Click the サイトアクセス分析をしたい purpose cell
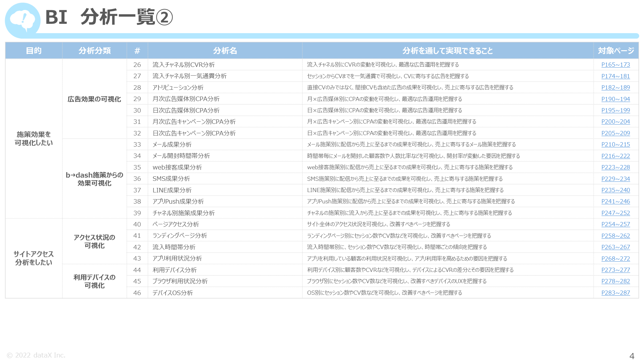644x362 pixels. click(34, 258)
